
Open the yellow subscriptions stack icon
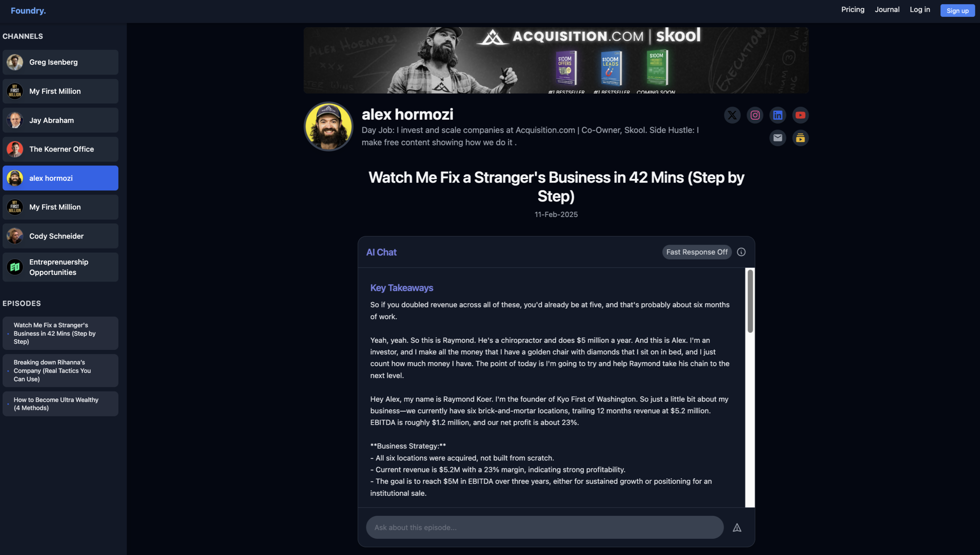point(800,137)
